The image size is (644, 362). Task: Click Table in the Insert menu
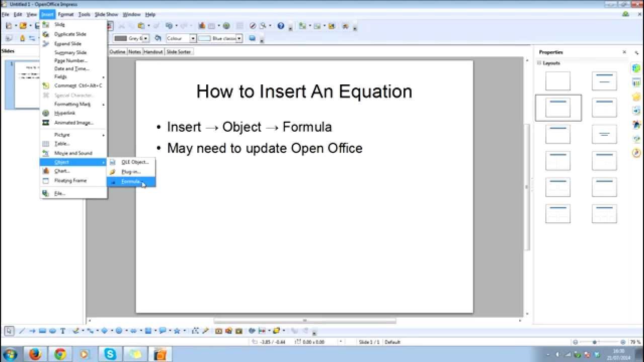click(x=73, y=144)
